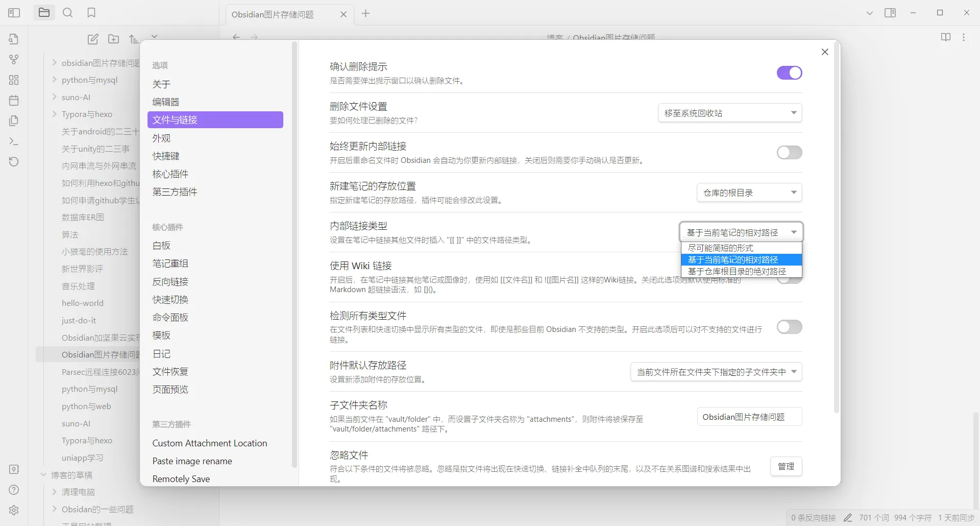Open Remotely Save plugin settings
Screen dimensions: 980x526
tap(215, 479)
